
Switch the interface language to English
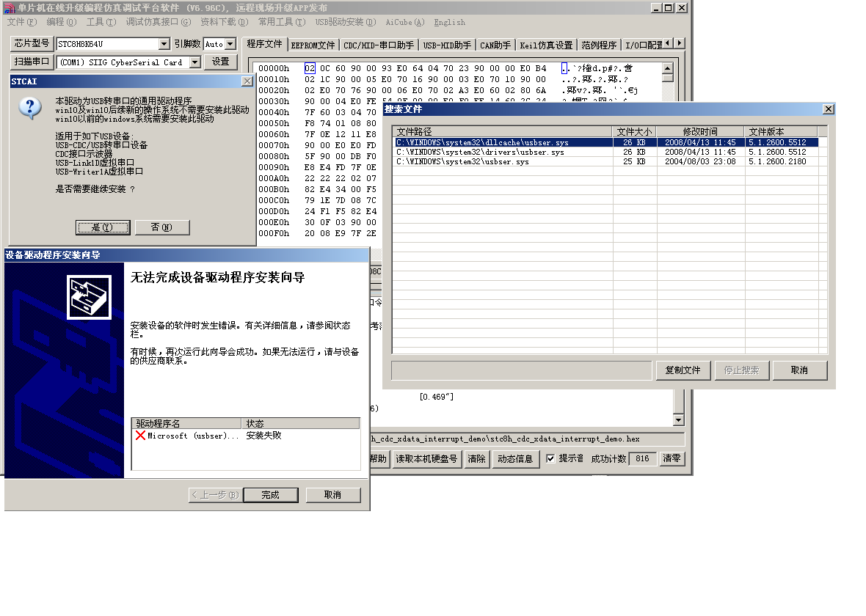(449, 22)
